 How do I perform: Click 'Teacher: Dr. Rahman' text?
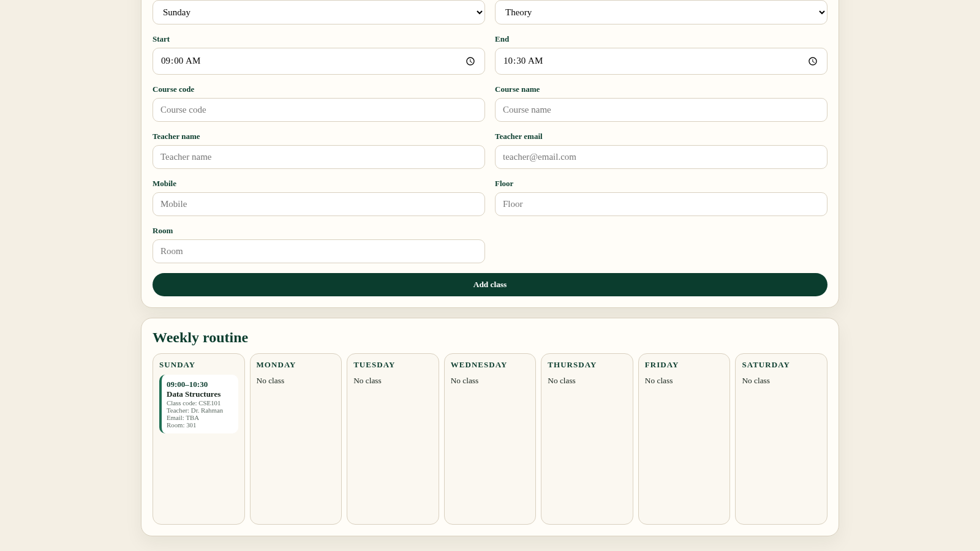pos(195,411)
